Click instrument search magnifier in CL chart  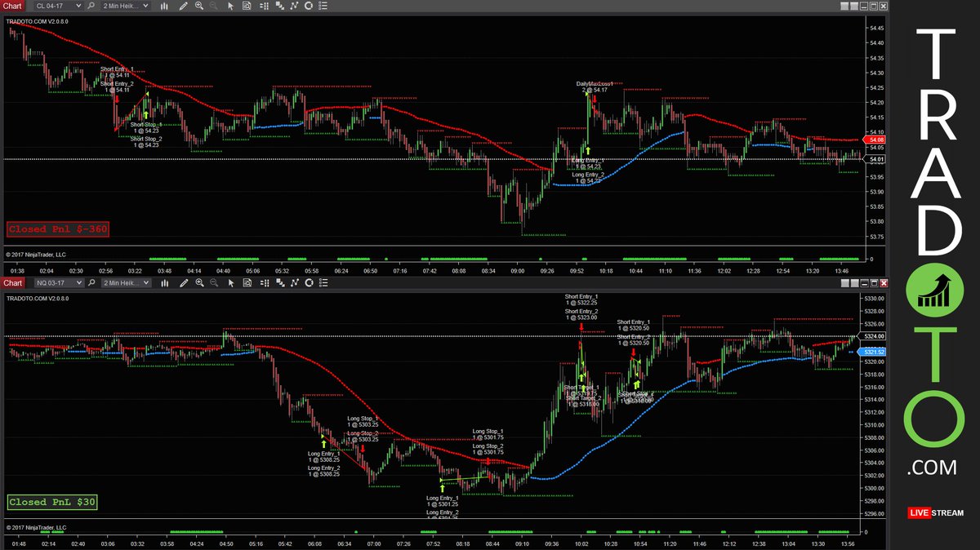tap(91, 6)
